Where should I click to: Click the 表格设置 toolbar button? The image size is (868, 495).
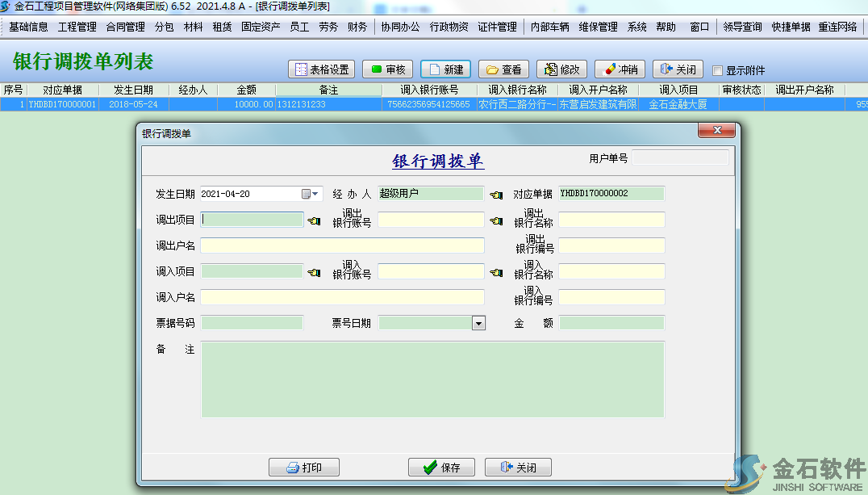(x=321, y=69)
